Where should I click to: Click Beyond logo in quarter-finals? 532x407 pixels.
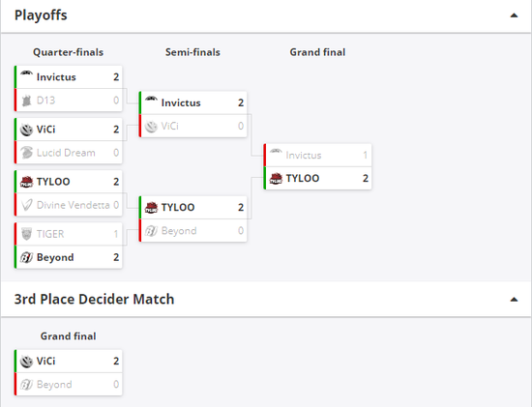(26, 257)
